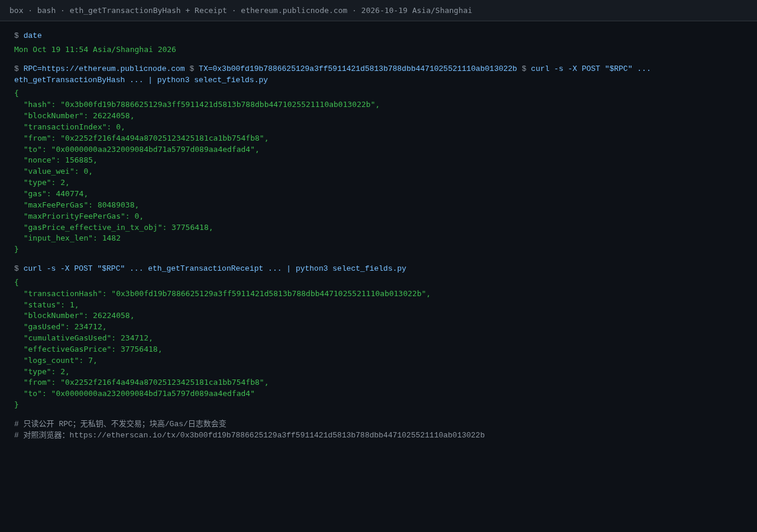Viewport: 757px width, 532px height.
Task: Select the '"gas": 440774' line
Action: [x=56, y=194]
